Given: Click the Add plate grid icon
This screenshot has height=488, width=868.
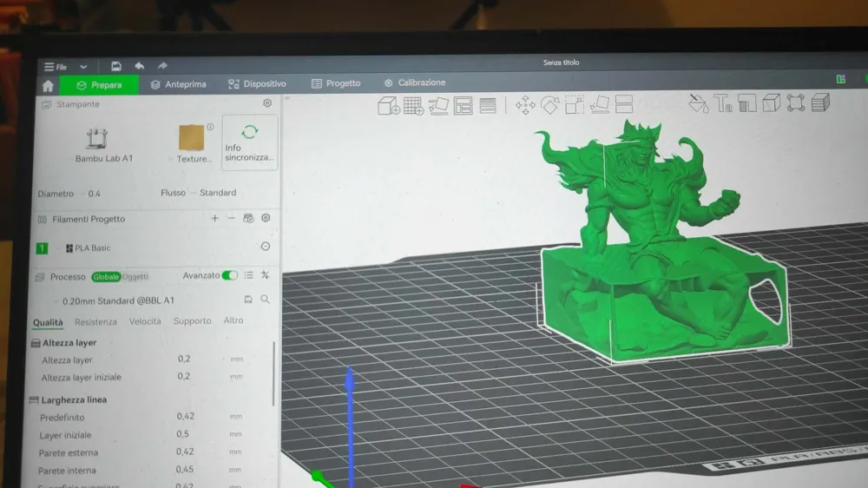Looking at the screenshot, I should pyautogui.click(x=413, y=106).
